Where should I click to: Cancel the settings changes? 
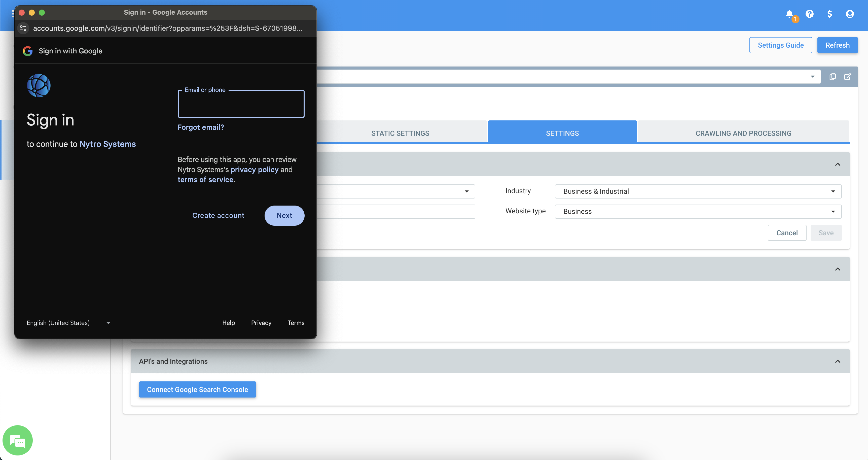(787, 233)
